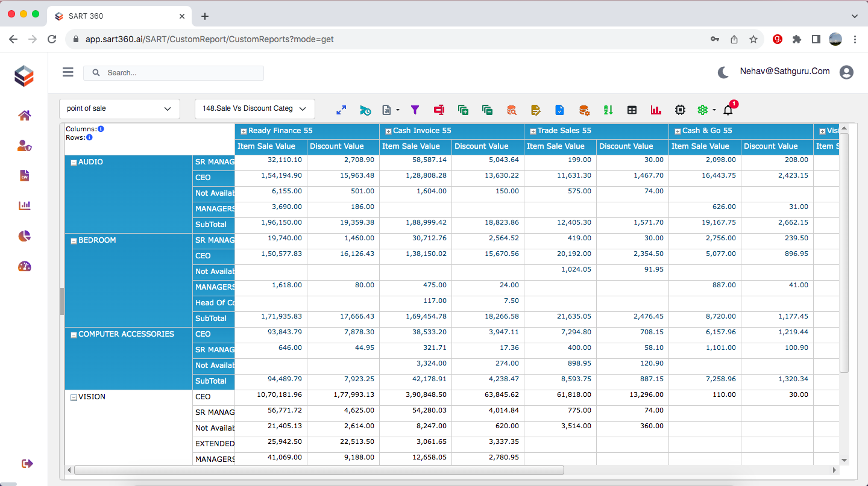The image size is (868, 486).
Task: Click the pie chart icon in the sidebar
Action: tap(24, 235)
